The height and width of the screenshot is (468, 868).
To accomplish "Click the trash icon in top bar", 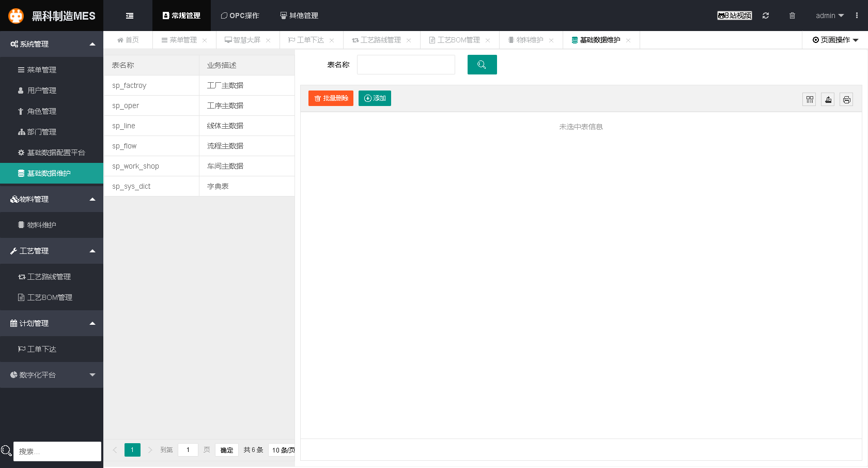I will click(792, 16).
